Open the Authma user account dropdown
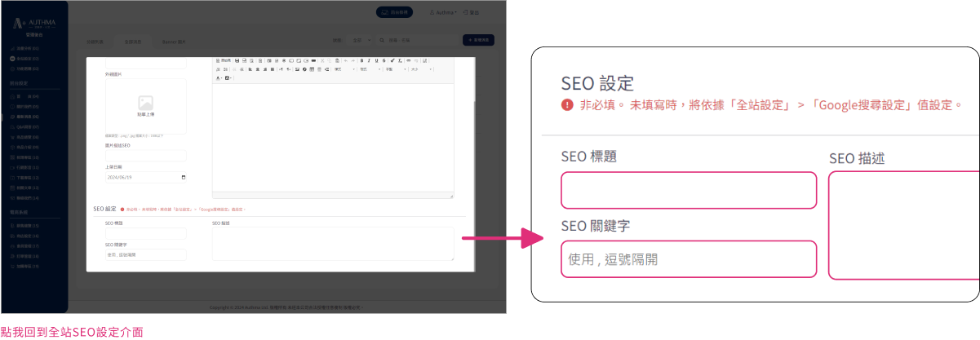This screenshot has height=340, width=980. click(443, 13)
